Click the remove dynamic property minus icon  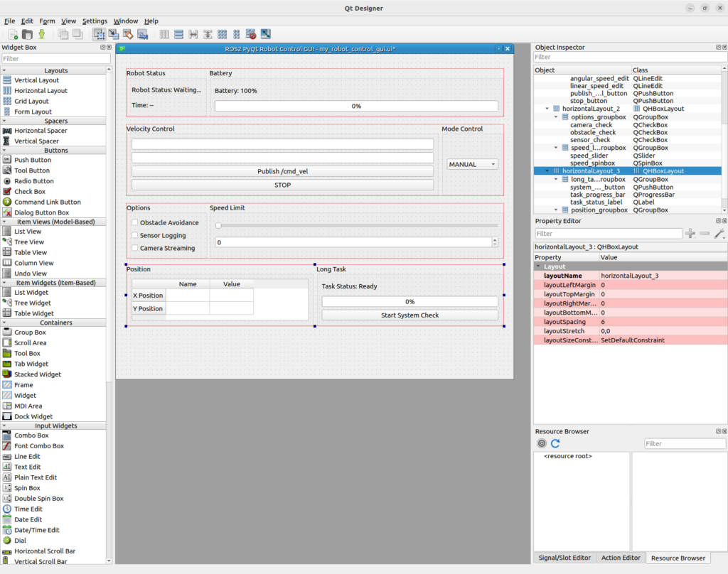705,234
